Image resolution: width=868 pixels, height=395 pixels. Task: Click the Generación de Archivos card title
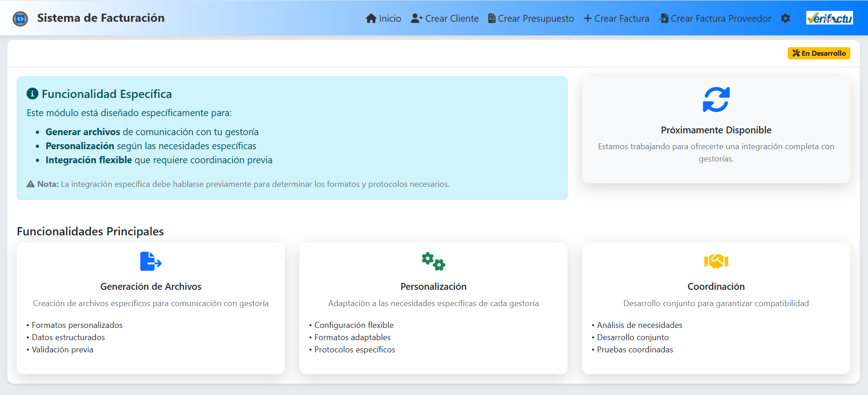point(151,287)
